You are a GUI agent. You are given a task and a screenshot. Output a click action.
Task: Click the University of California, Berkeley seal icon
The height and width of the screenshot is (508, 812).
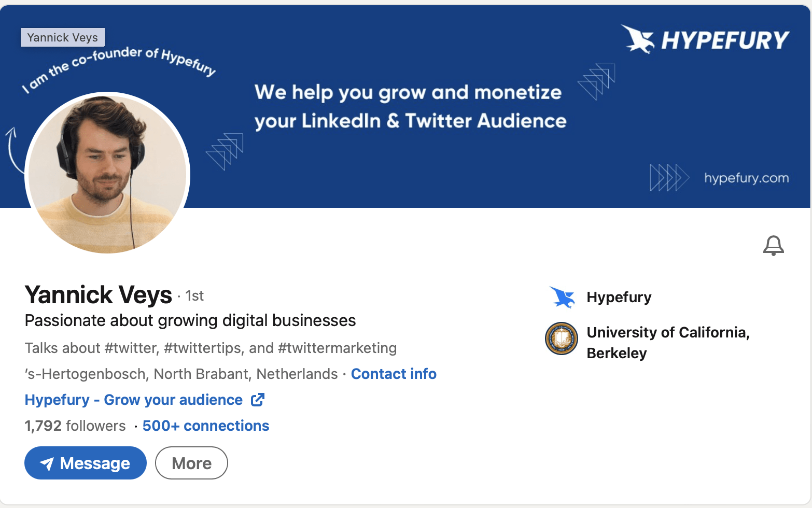point(561,339)
